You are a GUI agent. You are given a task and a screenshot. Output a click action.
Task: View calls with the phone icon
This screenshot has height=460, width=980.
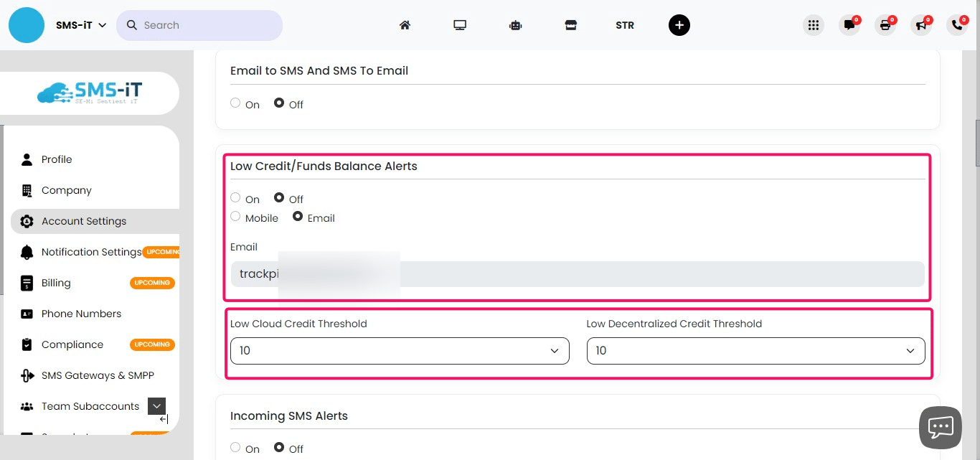[957, 24]
